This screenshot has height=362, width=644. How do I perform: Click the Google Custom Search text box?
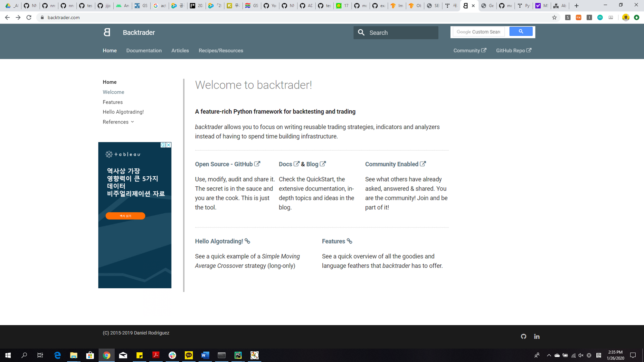tap(478, 32)
